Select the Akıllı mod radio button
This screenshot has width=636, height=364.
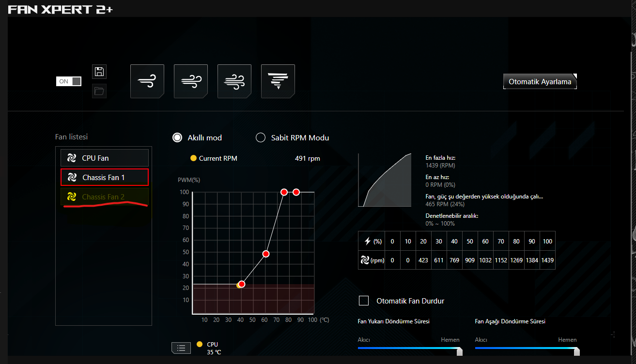(x=177, y=137)
